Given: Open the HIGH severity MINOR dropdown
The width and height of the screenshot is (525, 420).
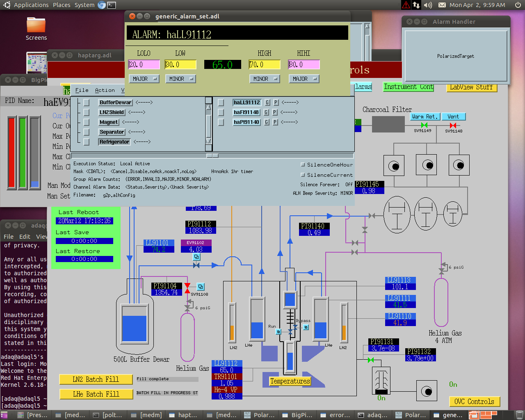Looking at the screenshot, I should 265,79.
